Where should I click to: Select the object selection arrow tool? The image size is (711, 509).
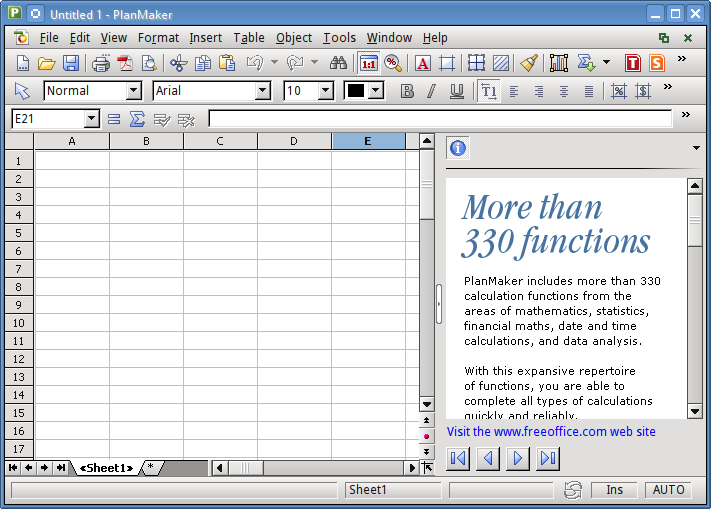(22, 91)
